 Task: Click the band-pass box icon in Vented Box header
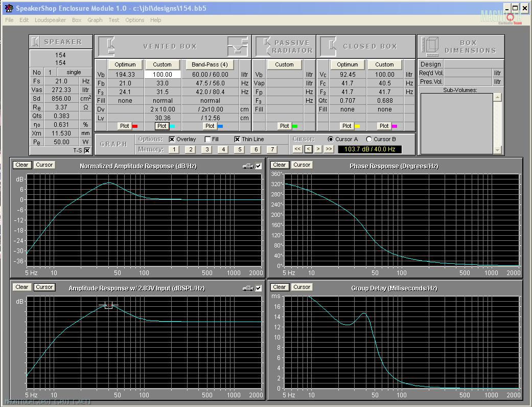point(238,46)
